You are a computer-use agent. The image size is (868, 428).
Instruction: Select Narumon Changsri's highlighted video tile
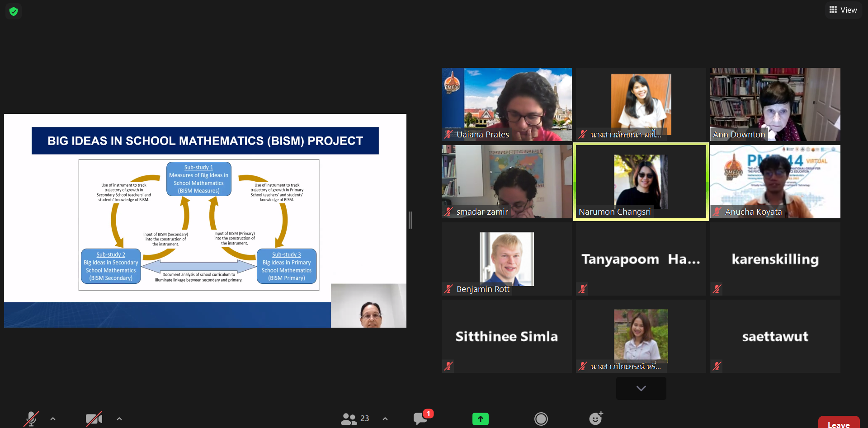coord(641,182)
